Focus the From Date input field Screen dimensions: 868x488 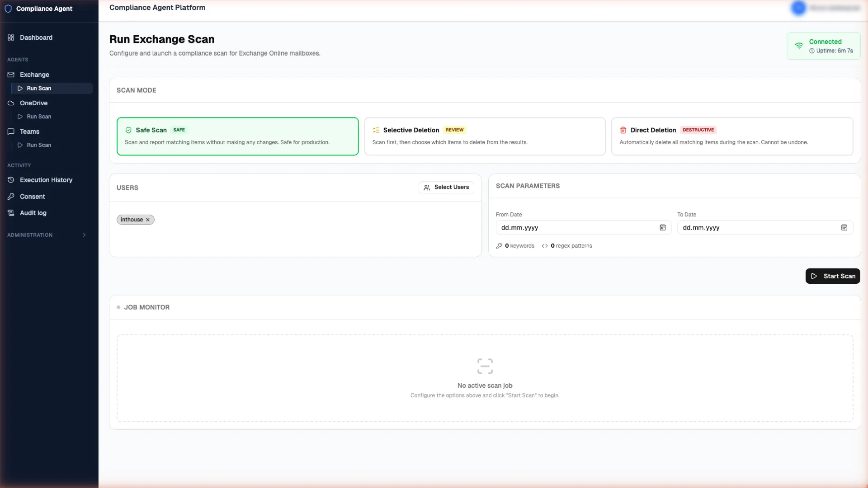(x=584, y=228)
